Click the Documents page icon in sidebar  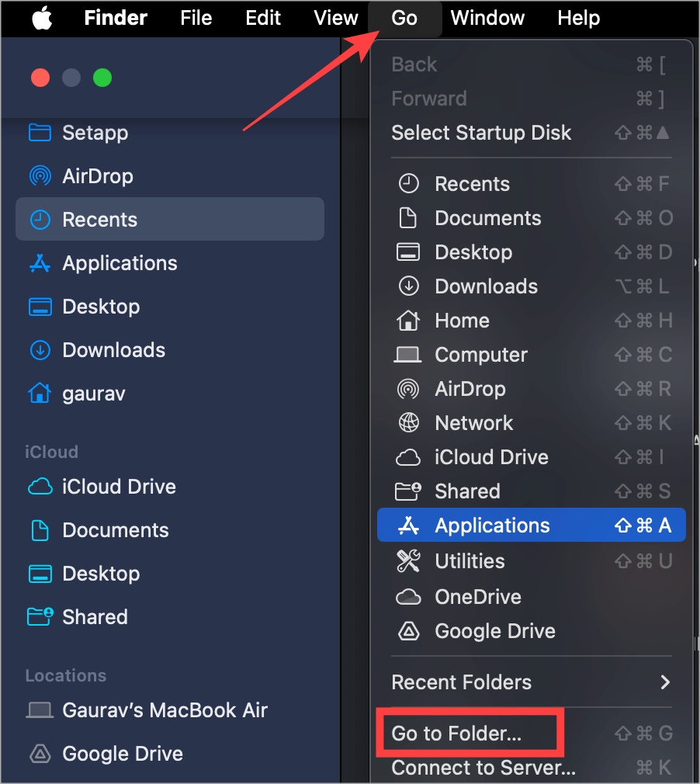pos(40,530)
